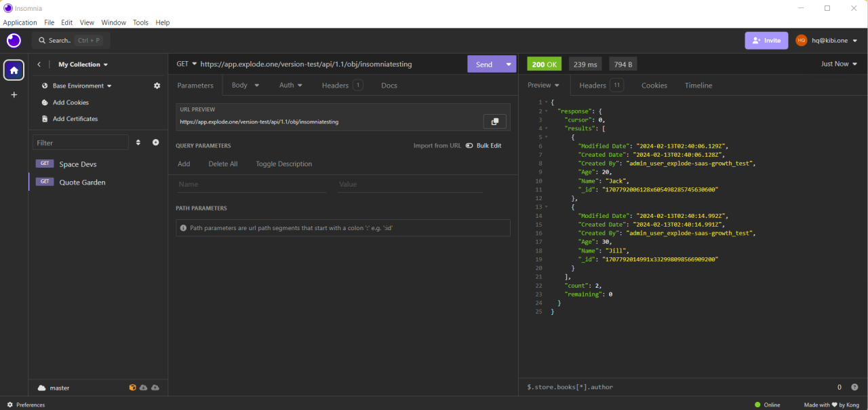
Task: Click the Invite button
Action: click(766, 40)
